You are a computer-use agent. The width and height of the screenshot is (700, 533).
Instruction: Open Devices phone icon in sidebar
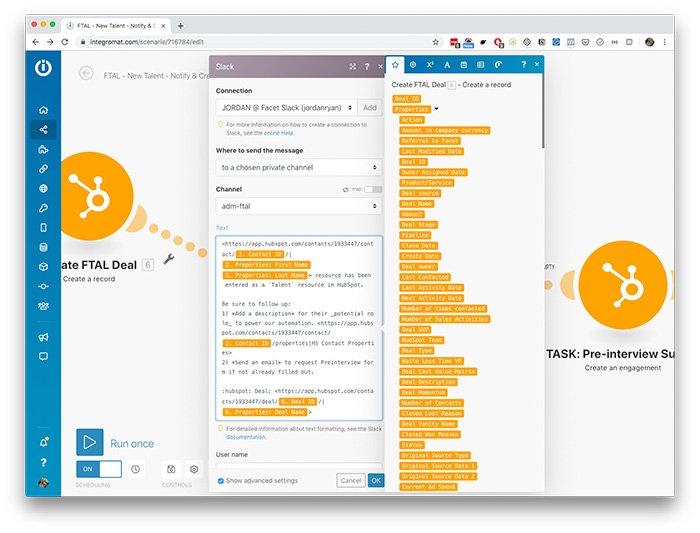click(x=43, y=228)
